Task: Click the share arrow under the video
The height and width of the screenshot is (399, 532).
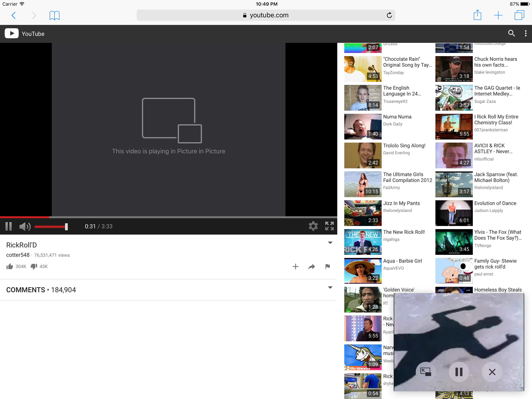Action: [x=311, y=266]
